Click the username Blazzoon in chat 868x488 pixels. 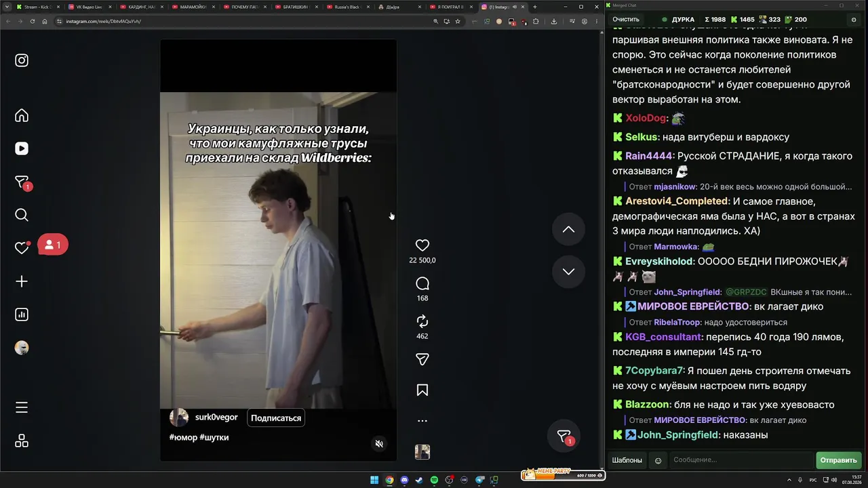[647, 405]
